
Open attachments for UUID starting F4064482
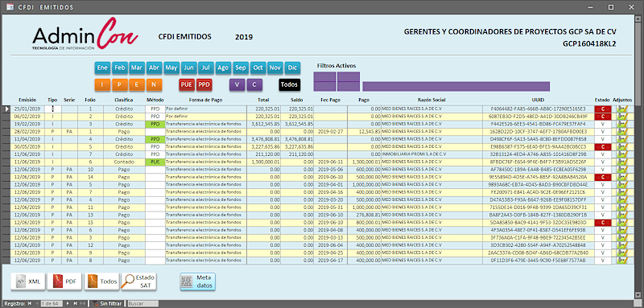[623, 109]
